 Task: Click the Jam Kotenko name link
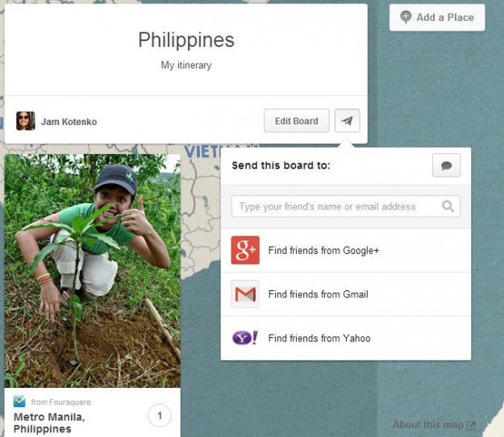(x=69, y=122)
